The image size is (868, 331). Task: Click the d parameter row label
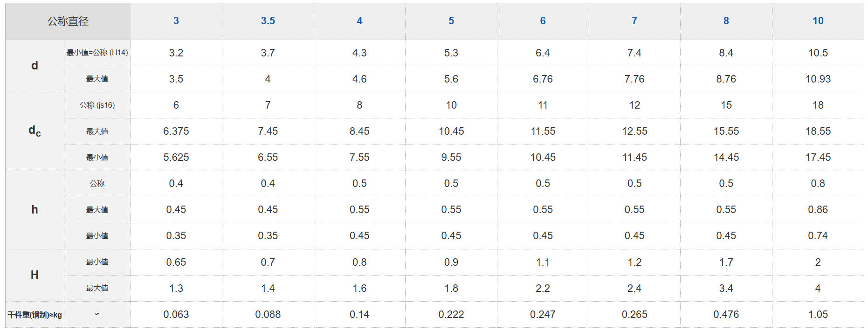(x=34, y=66)
